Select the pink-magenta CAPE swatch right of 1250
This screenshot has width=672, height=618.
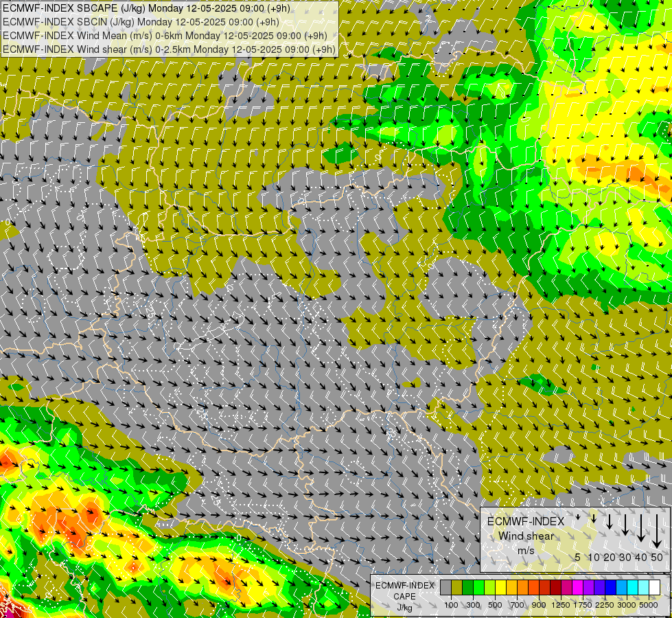[566, 588]
